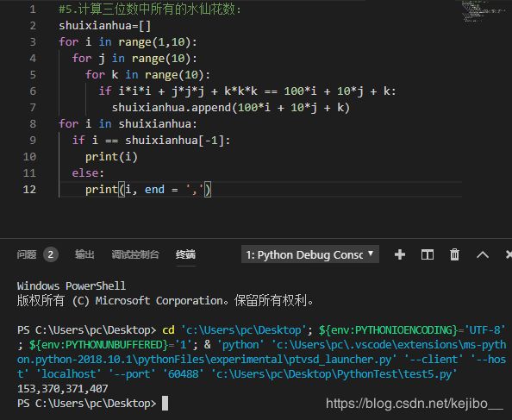Select the 终端 tab
512x420 pixels.
click(185, 254)
